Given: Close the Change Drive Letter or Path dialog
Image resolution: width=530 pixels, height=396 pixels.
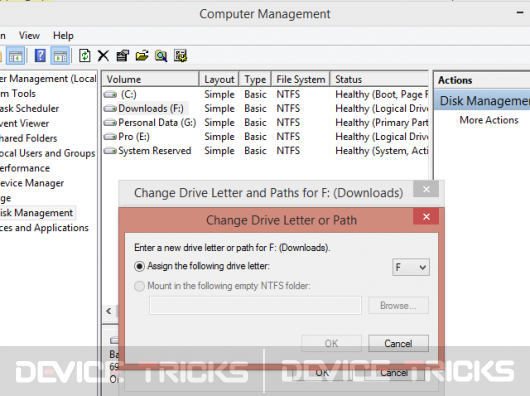Looking at the screenshot, I should pos(426,216).
